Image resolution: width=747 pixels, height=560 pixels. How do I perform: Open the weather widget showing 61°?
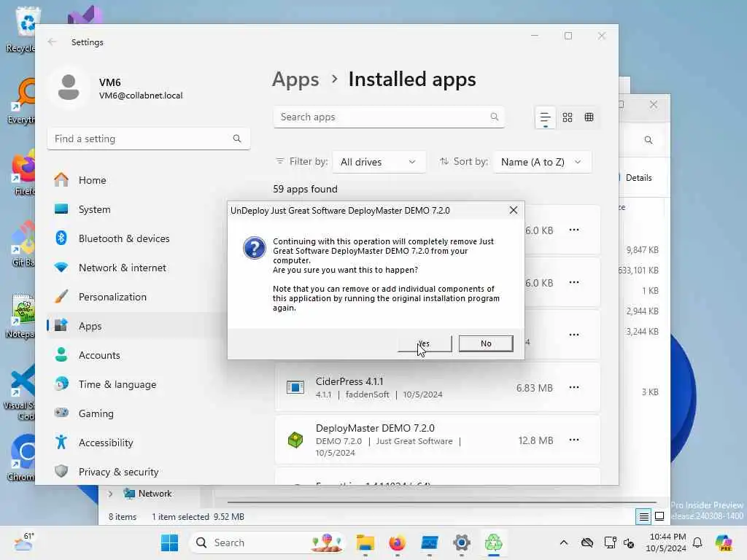click(x=24, y=542)
